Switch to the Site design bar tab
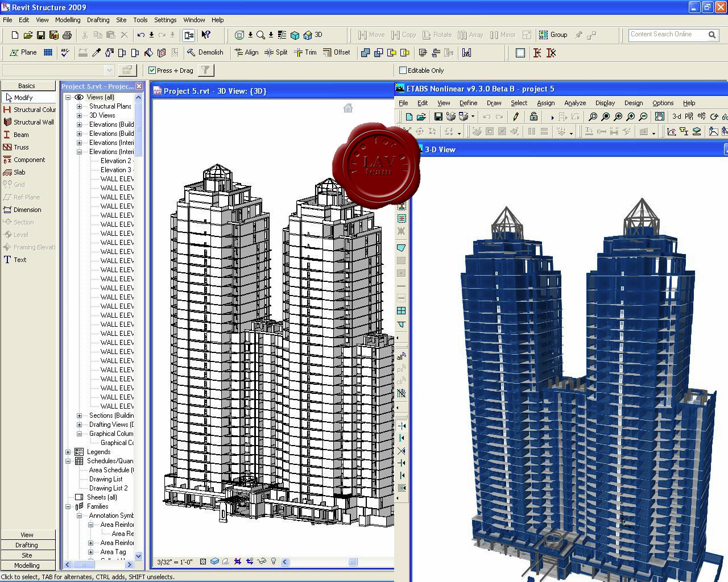728x582 pixels. 28,555
